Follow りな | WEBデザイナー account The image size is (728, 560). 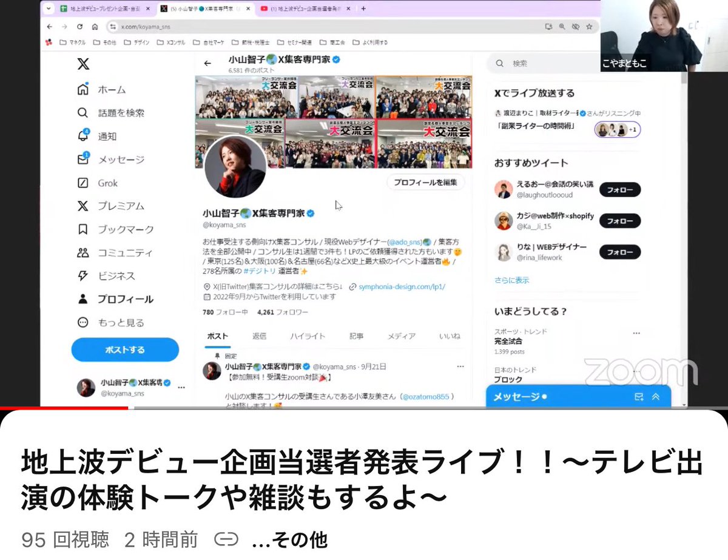[x=620, y=252]
